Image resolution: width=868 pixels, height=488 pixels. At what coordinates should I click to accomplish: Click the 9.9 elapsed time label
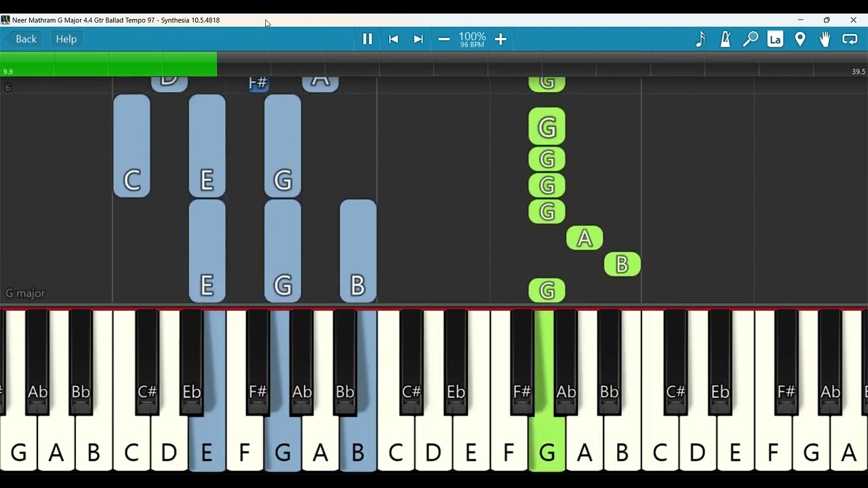(x=7, y=72)
